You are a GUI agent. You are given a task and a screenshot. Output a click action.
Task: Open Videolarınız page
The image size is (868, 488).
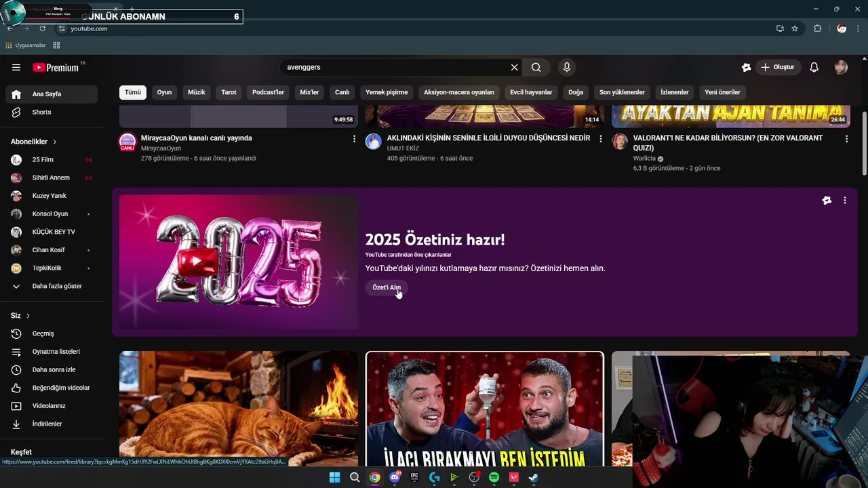[x=52, y=406]
